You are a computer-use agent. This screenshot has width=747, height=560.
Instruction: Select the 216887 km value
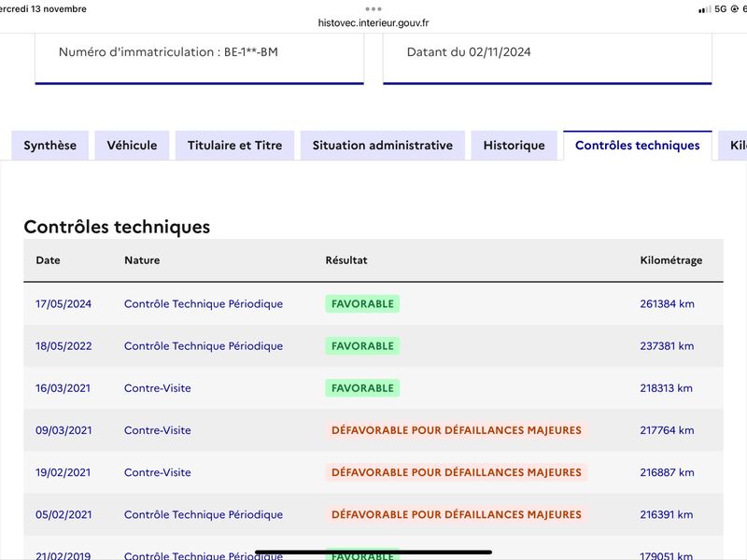pyautogui.click(x=667, y=472)
